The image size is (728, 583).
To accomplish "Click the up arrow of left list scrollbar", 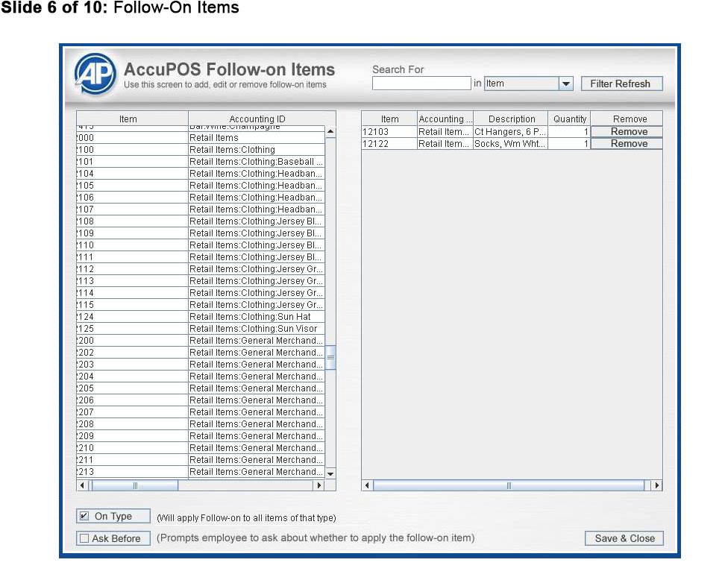I will 330,132.
